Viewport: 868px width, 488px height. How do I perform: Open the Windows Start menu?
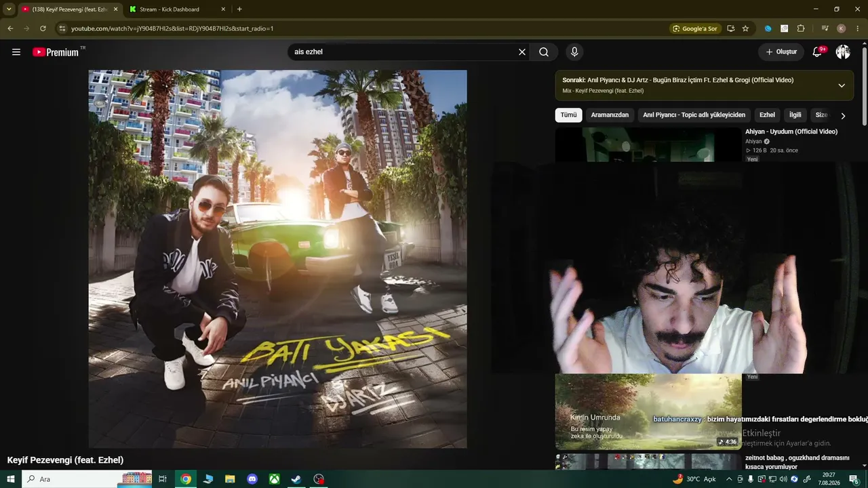point(11,479)
